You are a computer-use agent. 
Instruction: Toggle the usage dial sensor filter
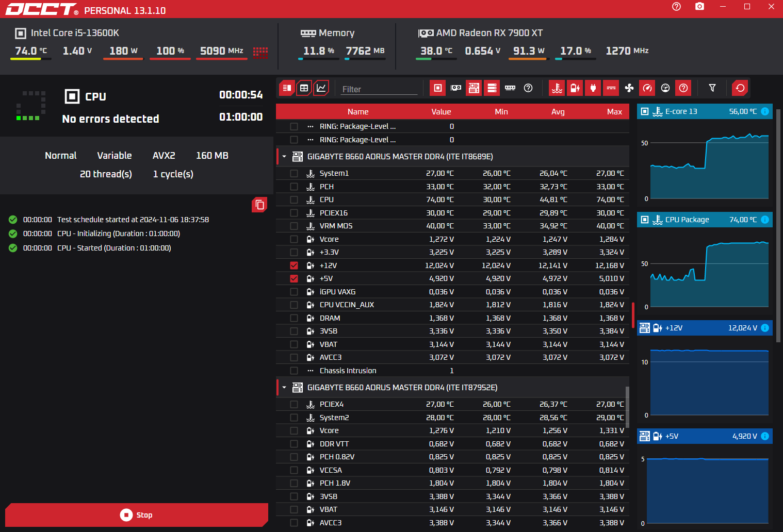click(x=665, y=88)
